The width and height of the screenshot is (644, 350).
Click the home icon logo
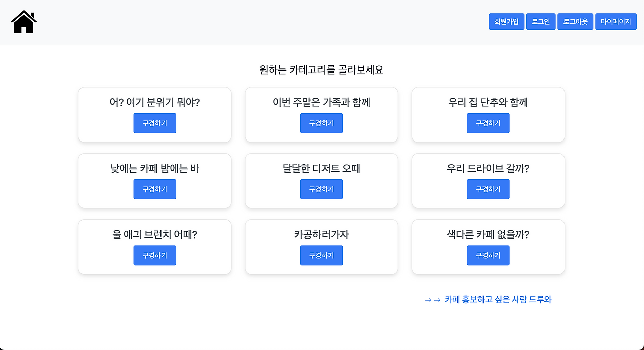(x=24, y=22)
